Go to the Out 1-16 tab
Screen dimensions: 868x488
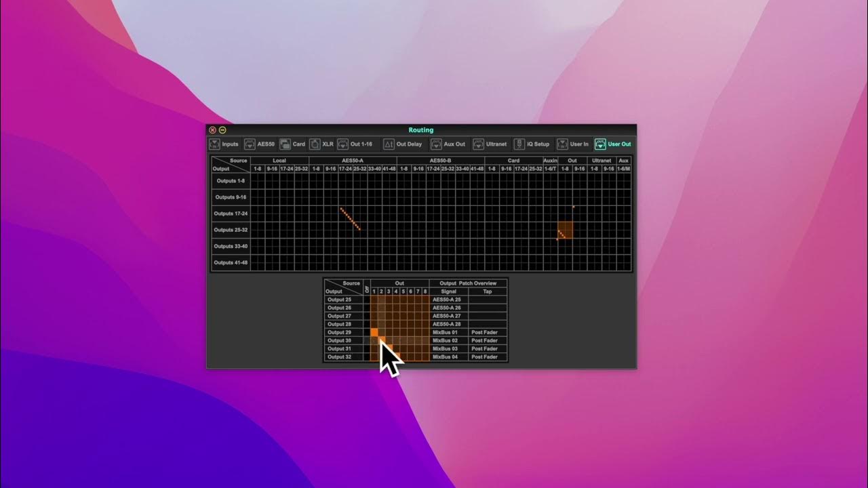click(x=355, y=144)
